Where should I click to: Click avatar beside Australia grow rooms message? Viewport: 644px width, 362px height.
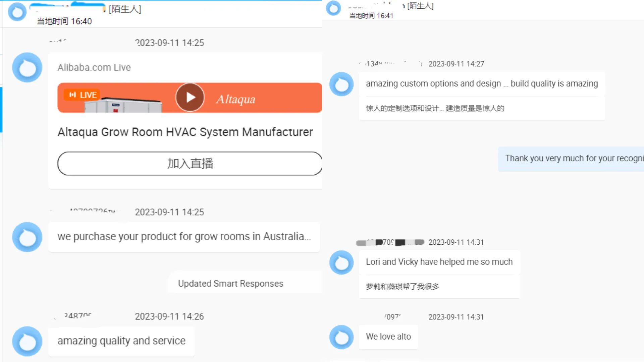point(27,237)
